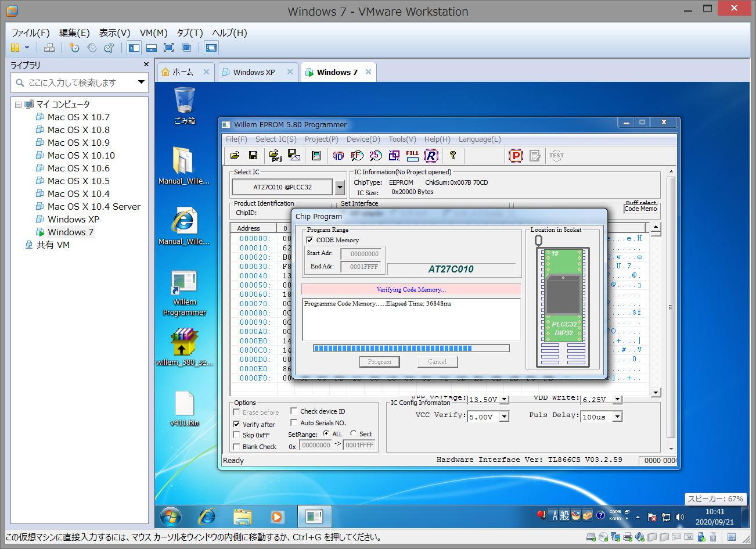Click the swap/copy buffer squares icon
756x549 pixels.
394,155
